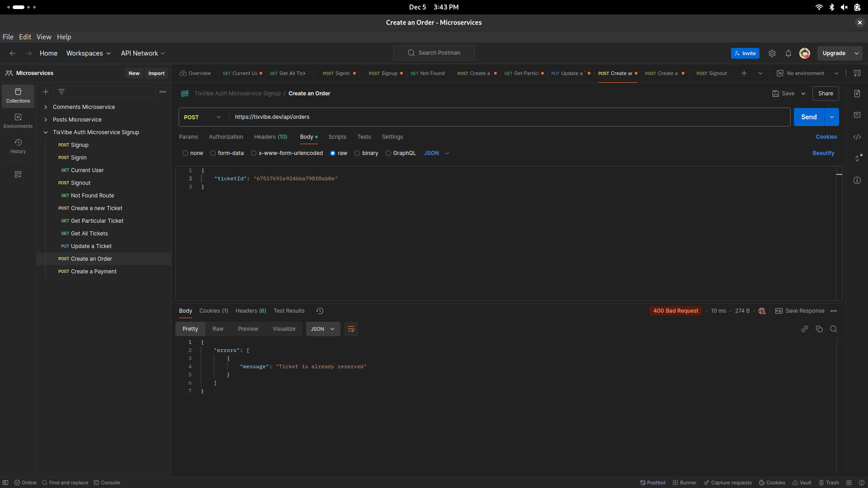Select the none body type radio button
Screen dimensions: 868x488
click(185, 153)
